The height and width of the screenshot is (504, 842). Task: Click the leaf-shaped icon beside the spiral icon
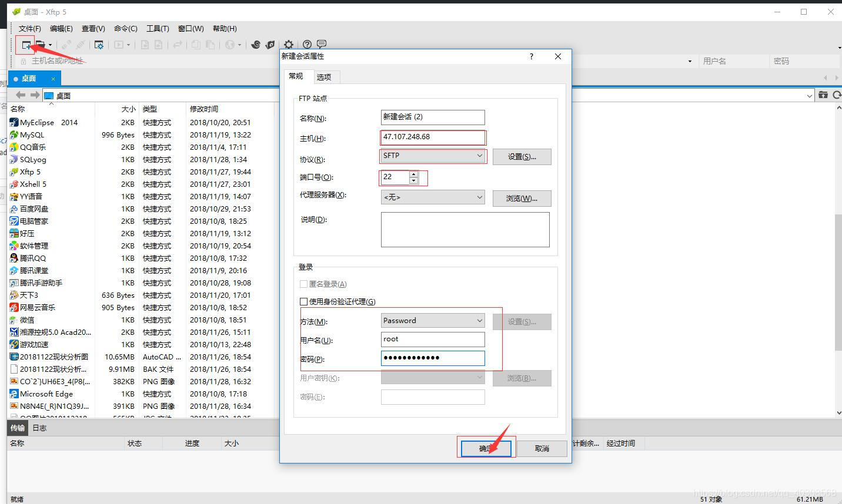click(270, 45)
